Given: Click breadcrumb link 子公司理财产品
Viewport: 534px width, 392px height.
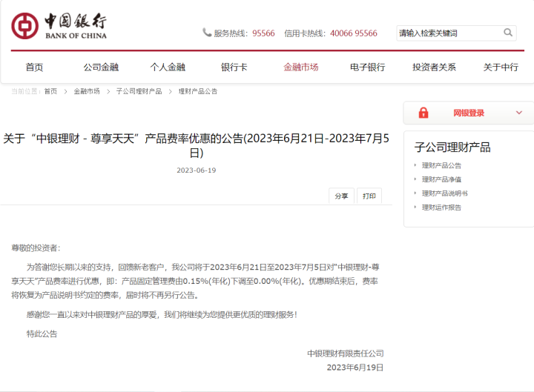Looking at the screenshot, I should (x=139, y=91).
